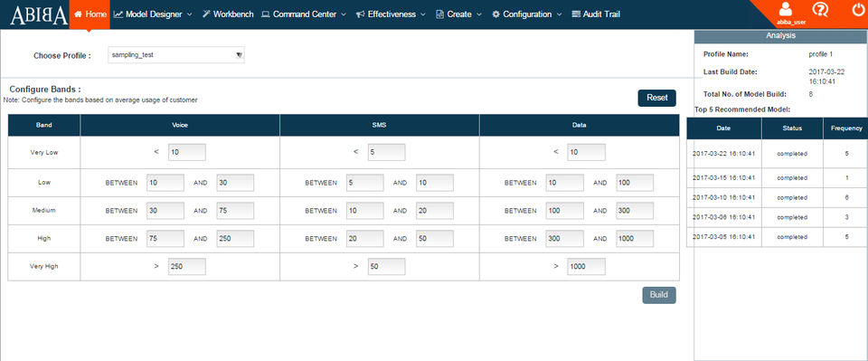Click the Frequency column header
The image size is (868, 361).
coord(846,128)
